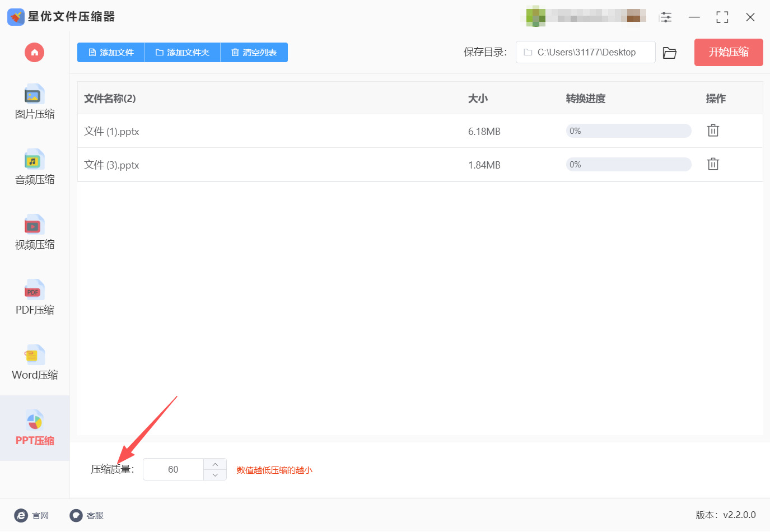The image size is (770, 532).
Task: Click the 添加文件夹 add folder button
Action: 183,53
